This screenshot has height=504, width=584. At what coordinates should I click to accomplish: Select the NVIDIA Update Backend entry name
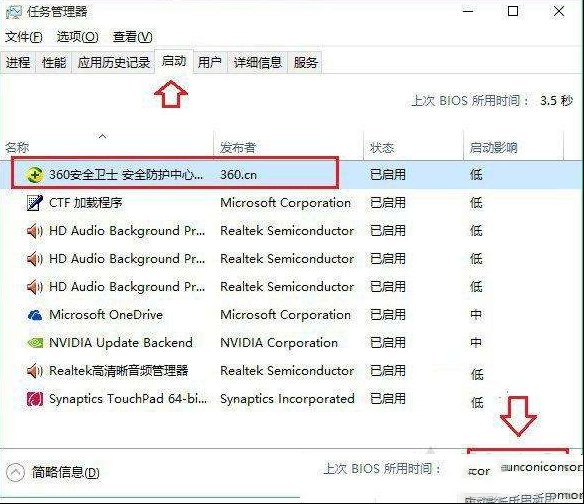121,343
